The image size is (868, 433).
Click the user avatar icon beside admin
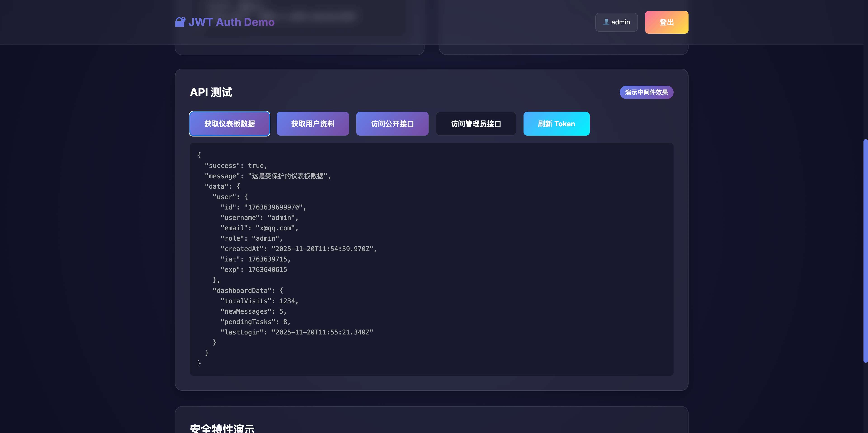point(606,22)
